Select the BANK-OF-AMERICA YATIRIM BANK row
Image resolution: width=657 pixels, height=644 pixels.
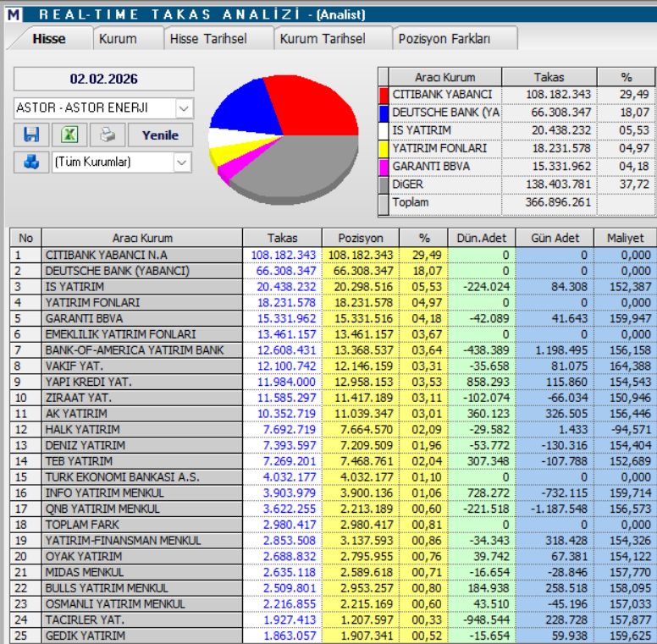[x=333, y=350]
